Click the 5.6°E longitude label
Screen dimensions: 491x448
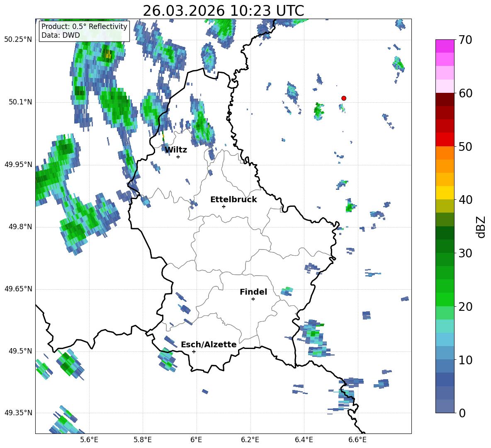[89, 440]
